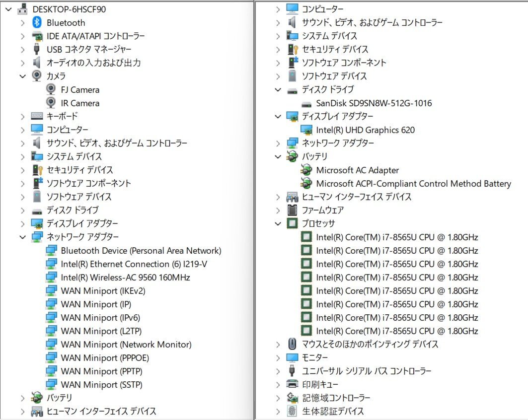Expand the モニター category
This screenshot has height=420, width=528.
point(278,358)
